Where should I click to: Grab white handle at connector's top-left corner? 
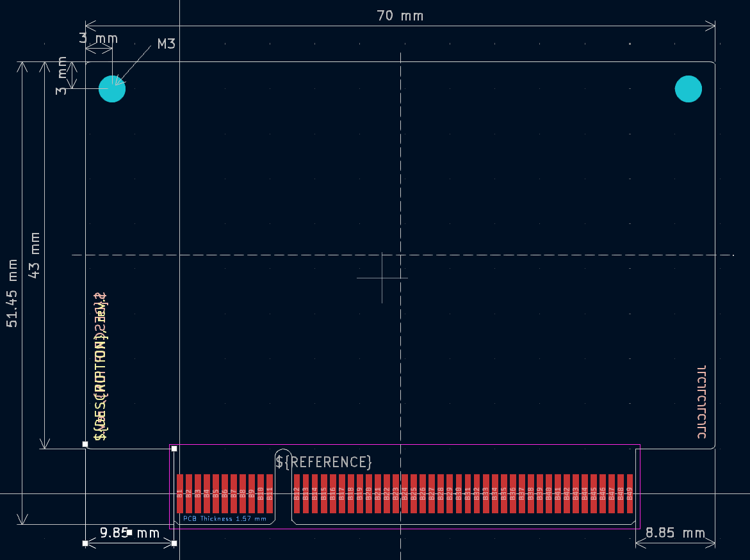[x=174, y=449]
